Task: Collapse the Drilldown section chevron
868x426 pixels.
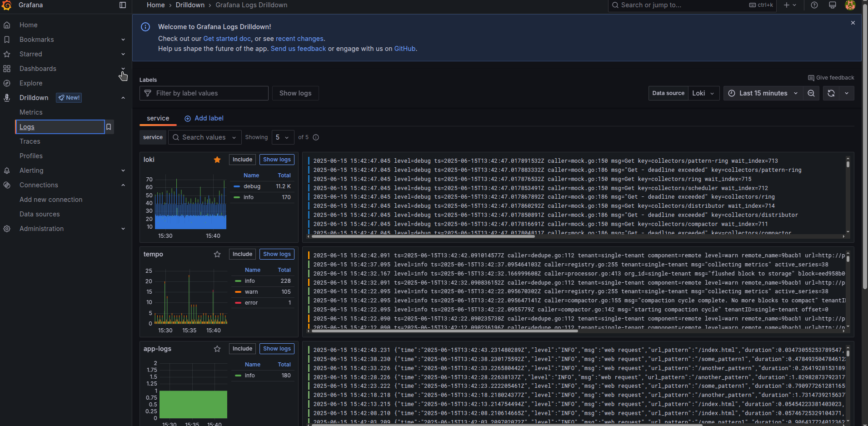Action: pyautogui.click(x=123, y=98)
